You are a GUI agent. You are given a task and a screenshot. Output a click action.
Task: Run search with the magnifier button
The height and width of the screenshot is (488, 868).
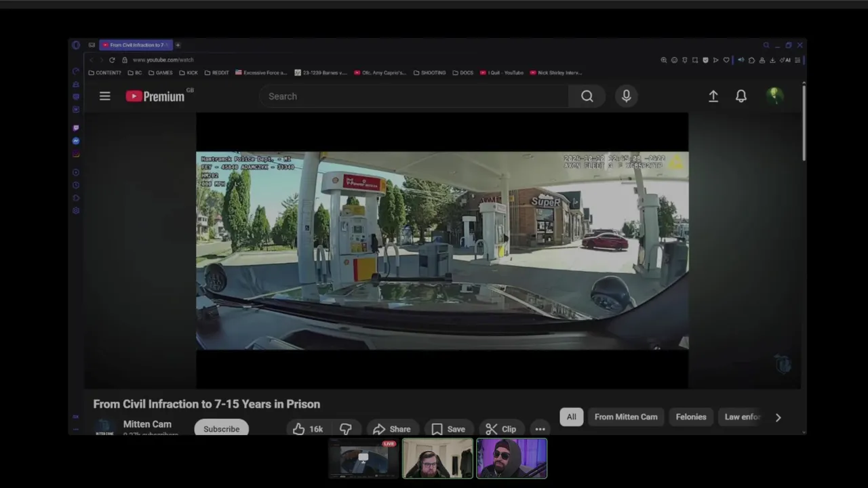587,96
